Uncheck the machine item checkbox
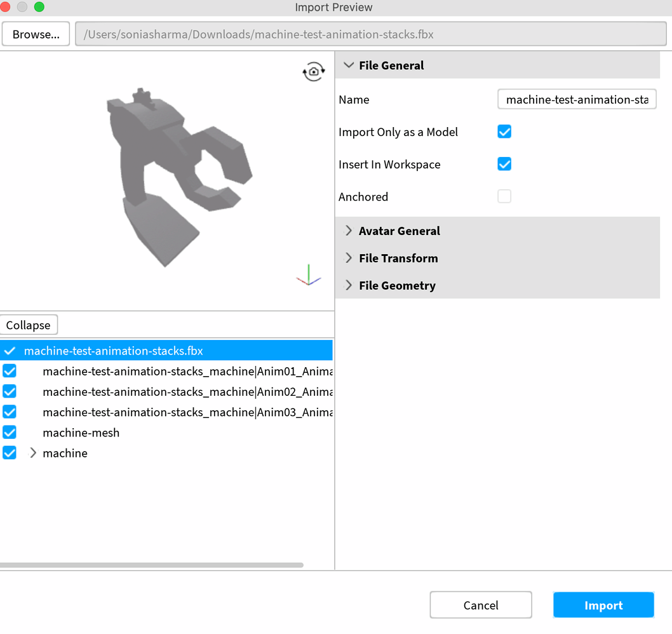The width and height of the screenshot is (672, 634). point(10,453)
